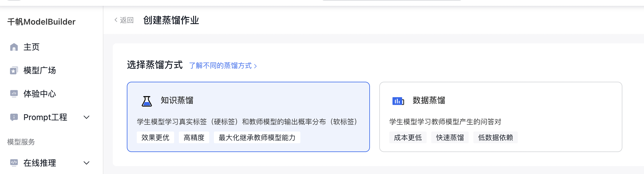
Task: Click the 体验中心 chart icon
Action: [14, 94]
